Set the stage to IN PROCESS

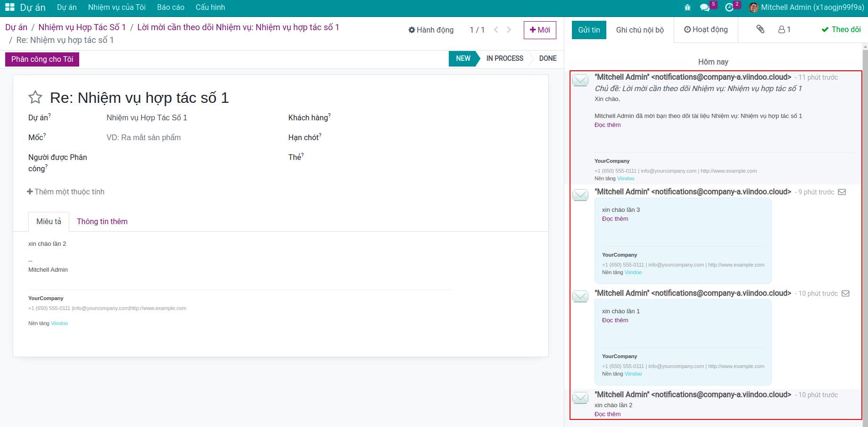pyautogui.click(x=504, y=59)
